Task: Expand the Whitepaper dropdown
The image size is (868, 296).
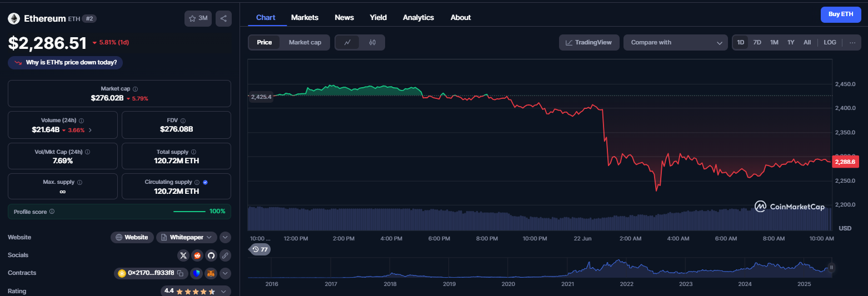Action: tap(186, 237)
